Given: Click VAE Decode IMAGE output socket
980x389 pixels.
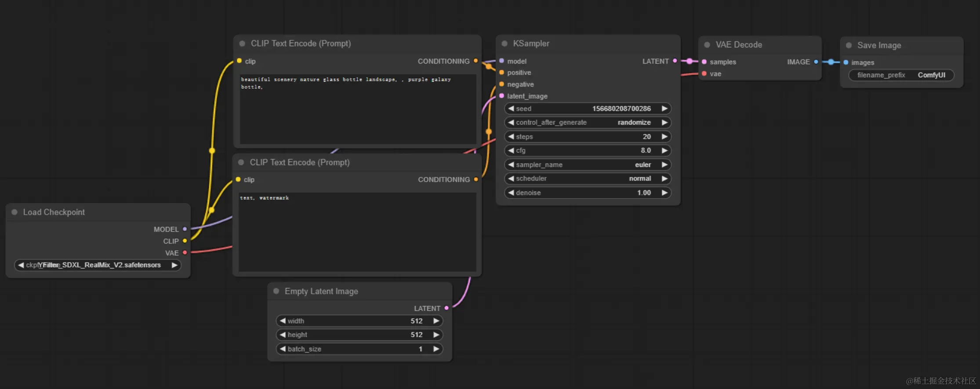Looking at the screenshot, I should [816, 62].
